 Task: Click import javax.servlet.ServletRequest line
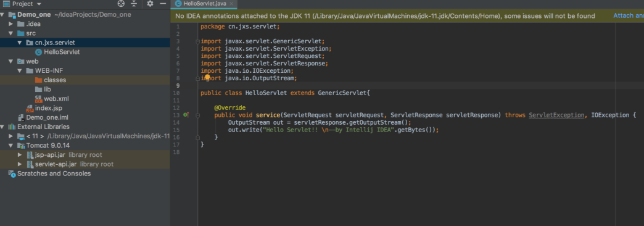click(262, 56)
